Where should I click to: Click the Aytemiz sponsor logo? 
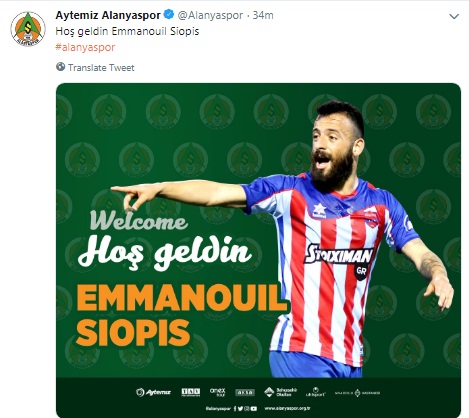pos(153,392)
